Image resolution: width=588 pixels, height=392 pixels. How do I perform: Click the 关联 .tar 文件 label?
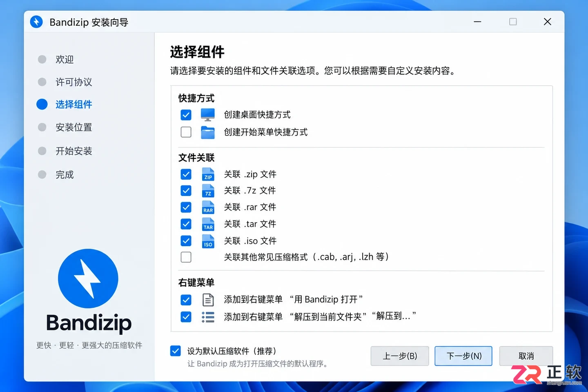[x=250, y=224]
